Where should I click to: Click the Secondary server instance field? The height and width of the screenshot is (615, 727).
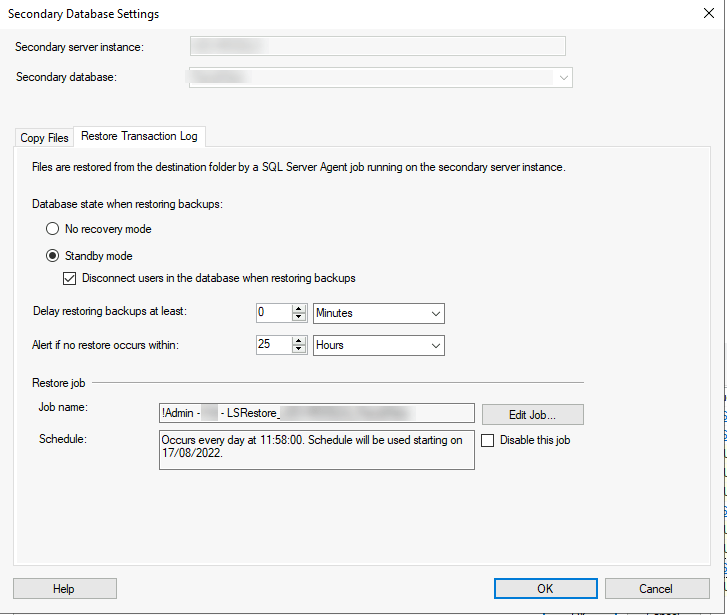coord(377,46)
